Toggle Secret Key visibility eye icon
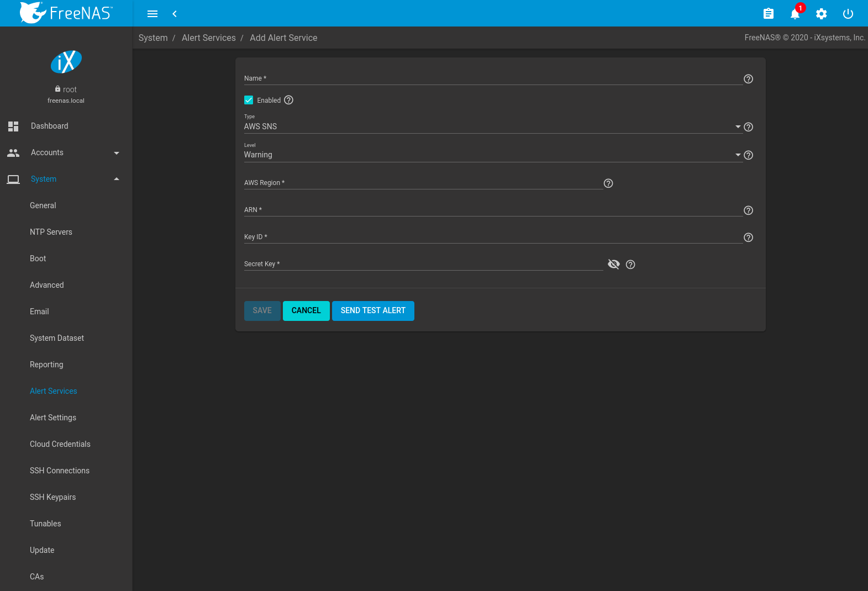This screenshot has width=868, height=591. point(614,265)
